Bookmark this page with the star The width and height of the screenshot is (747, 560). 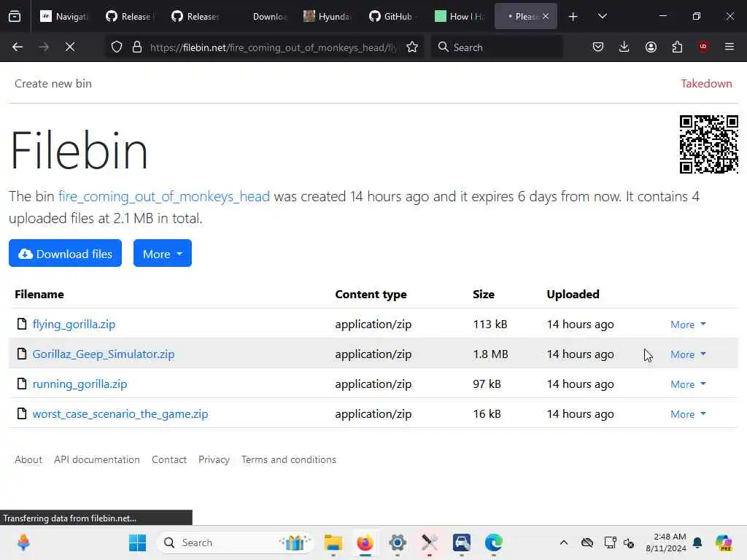point(412,47)
